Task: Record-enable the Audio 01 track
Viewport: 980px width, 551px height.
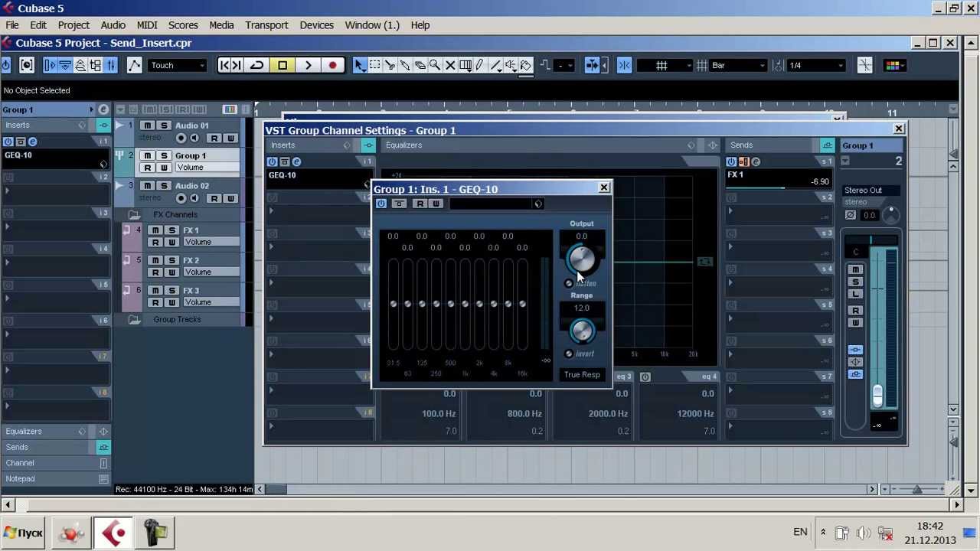Action: (x=181, y=139)
